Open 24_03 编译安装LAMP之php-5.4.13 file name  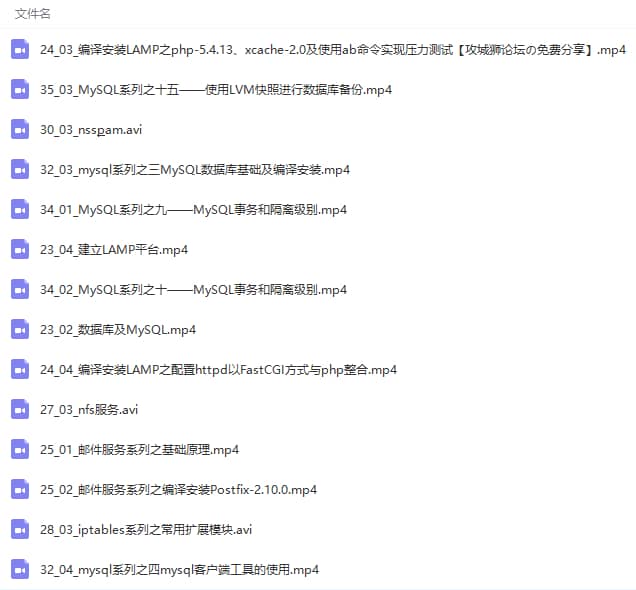tap(333, 50)
